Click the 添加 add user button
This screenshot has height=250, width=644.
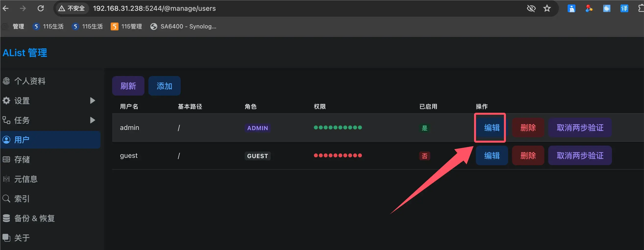point(165,86)
